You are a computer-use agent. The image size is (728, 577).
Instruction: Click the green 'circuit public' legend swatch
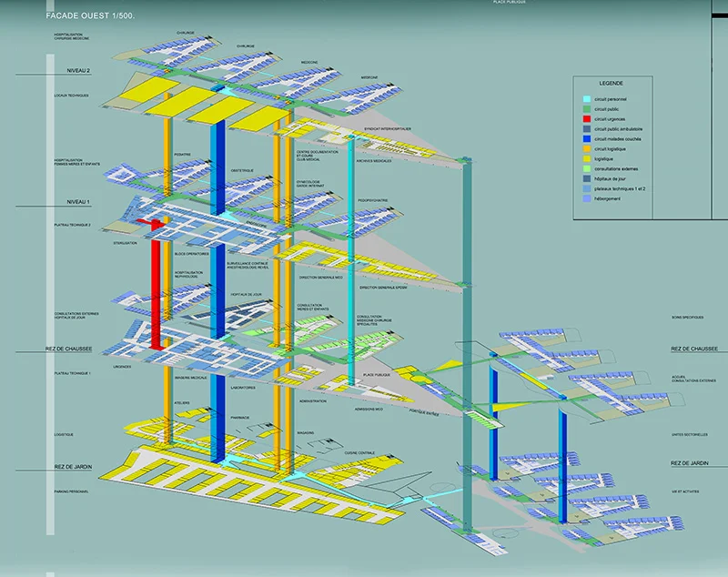tap(587, 109)
